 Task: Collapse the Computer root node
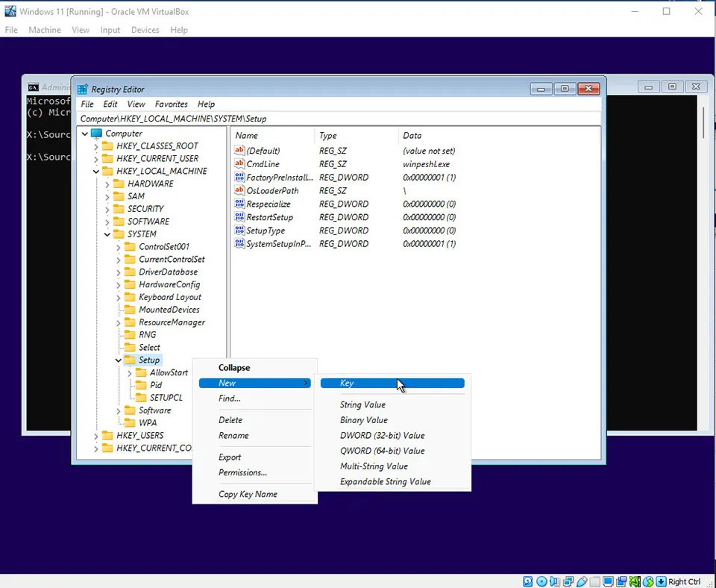click(x=85, y=134)
